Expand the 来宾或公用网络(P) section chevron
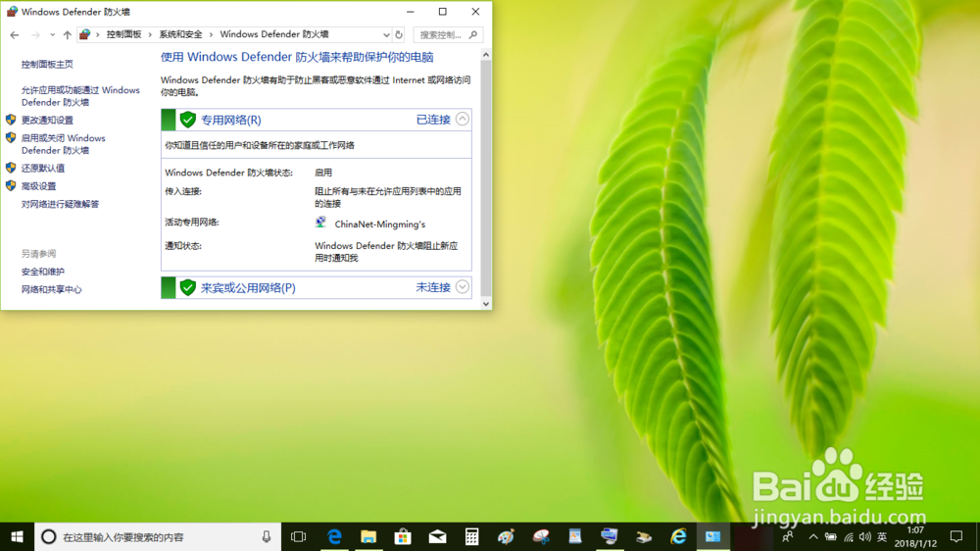The height and width of the screenshot is (551, 980). pyautogui.click(x=462, y=286)
